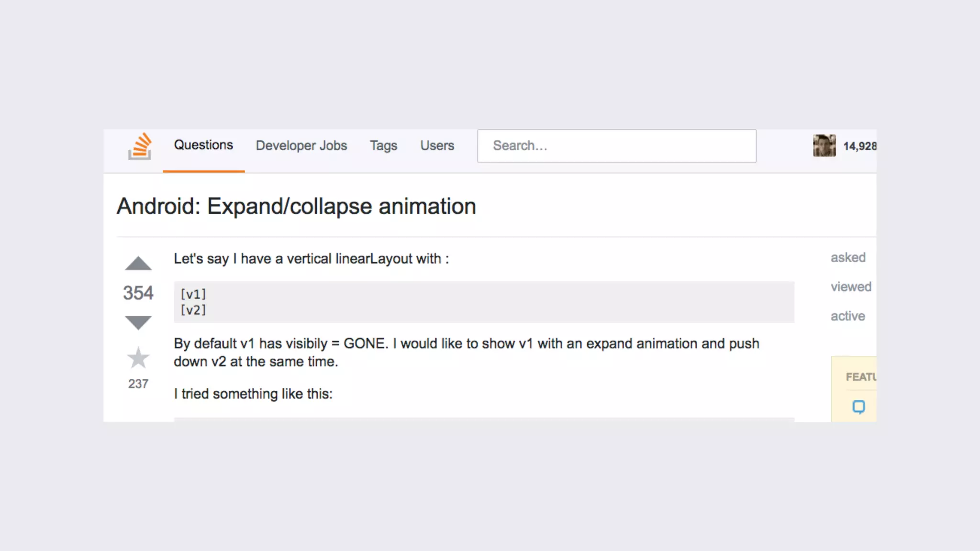Downvote the question with the down arrow
This screenshot has height=551, width=980.
pos(138,322)
